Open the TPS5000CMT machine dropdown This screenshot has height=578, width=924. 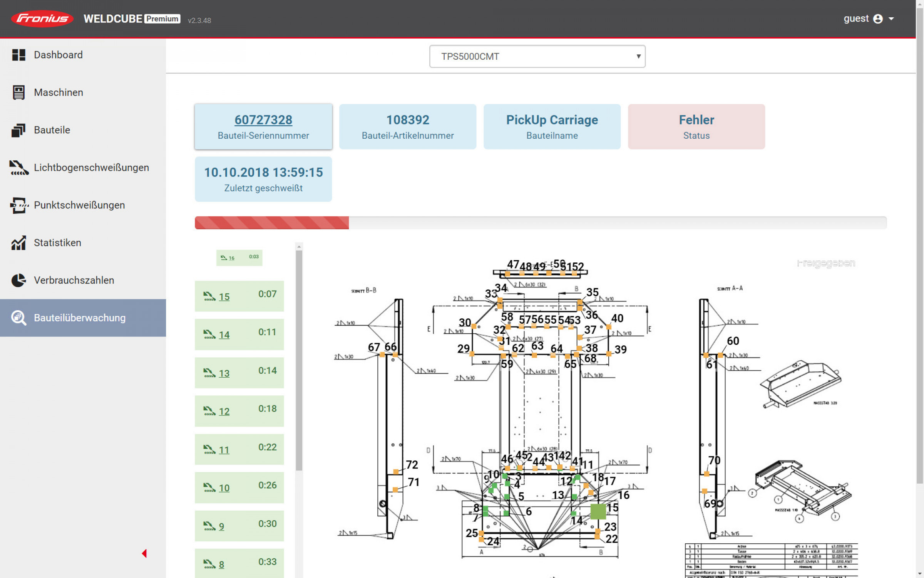[537, 57]
